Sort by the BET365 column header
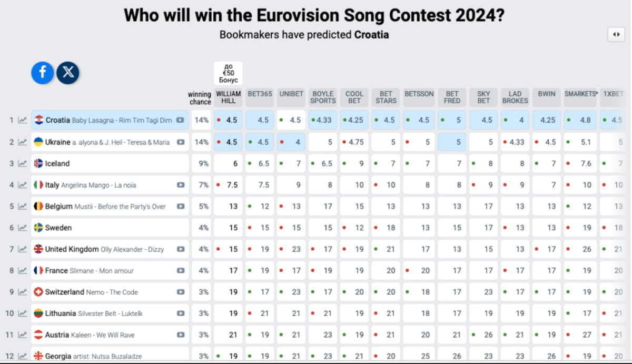 260,94
